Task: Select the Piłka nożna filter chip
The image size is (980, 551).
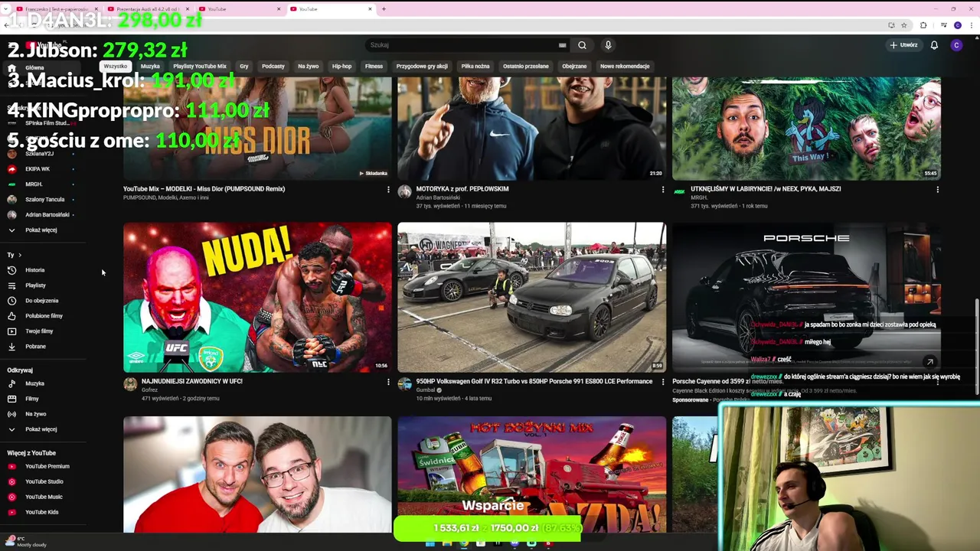Action: coord(475,67)
